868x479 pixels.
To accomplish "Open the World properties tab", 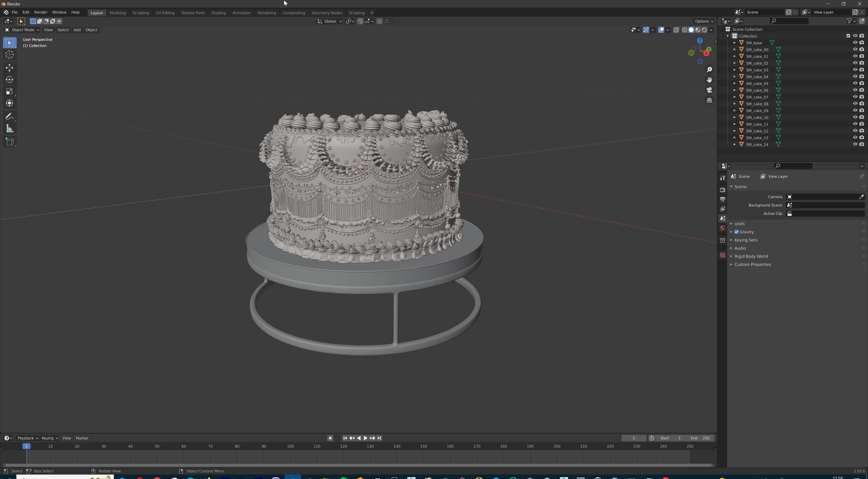I will 722,228.
